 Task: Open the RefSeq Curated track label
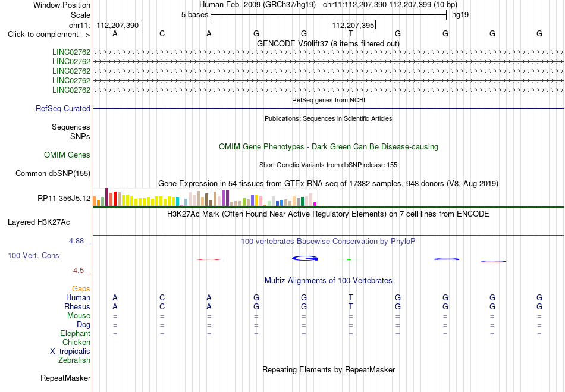(63, 108)
